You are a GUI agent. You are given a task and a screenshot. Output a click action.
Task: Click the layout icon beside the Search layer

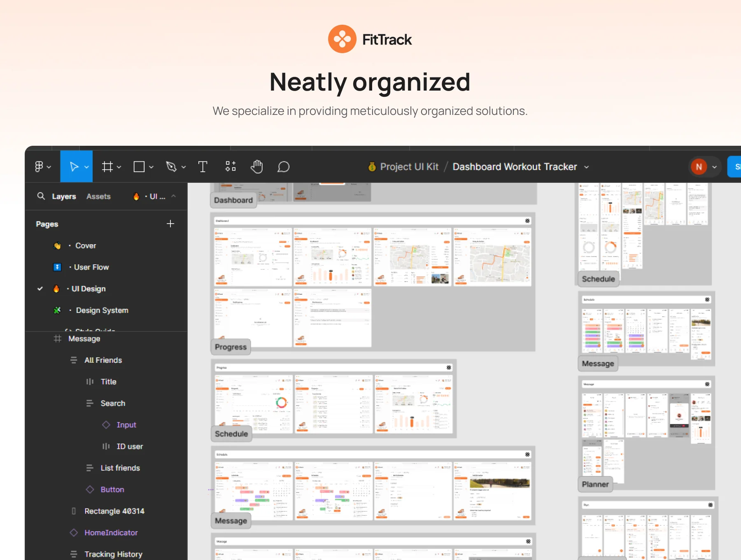(x=90, y=403)
